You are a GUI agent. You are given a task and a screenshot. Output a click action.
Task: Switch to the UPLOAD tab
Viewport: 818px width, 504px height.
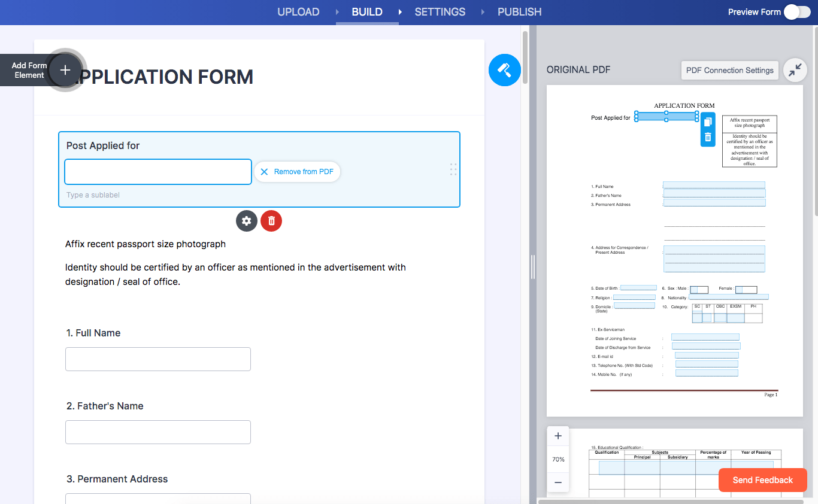298,11
